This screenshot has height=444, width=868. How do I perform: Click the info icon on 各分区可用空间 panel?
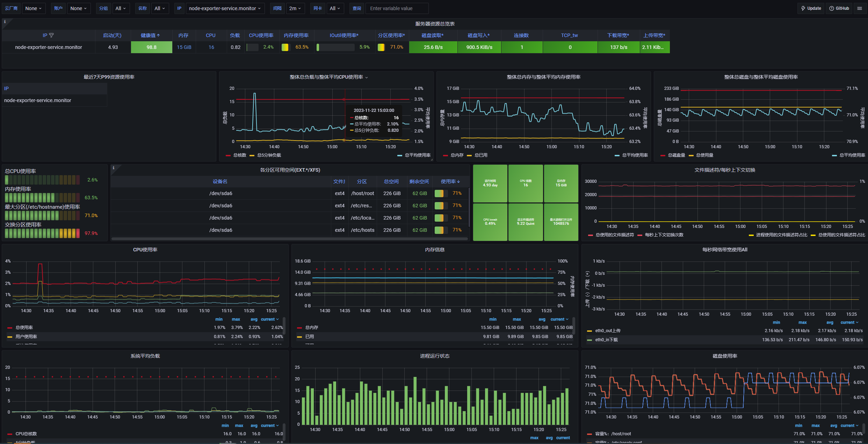[113, 168]
